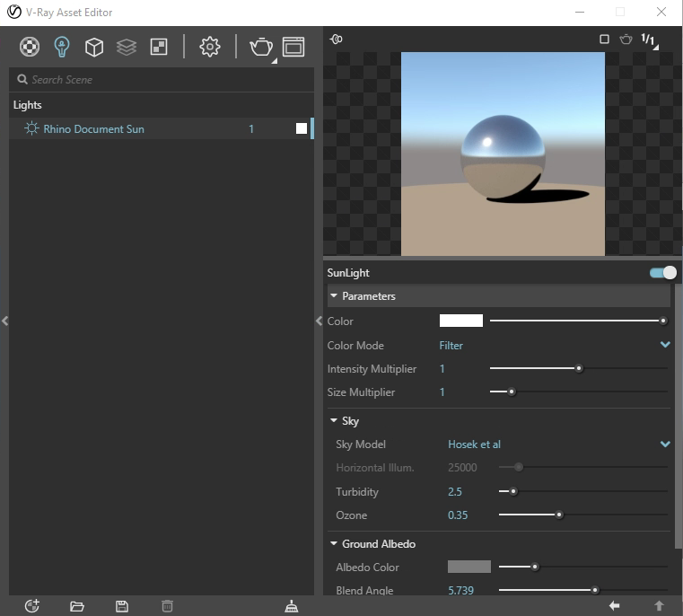
Task: Render preview once teapot icon
Action: [x=626, y=40]
